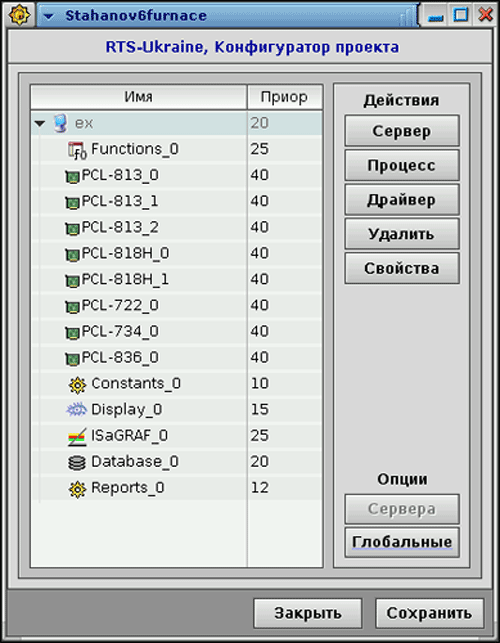Save the project with the Сохранить button
Viewport: 500px width, 643px height.
pos(429,613)
